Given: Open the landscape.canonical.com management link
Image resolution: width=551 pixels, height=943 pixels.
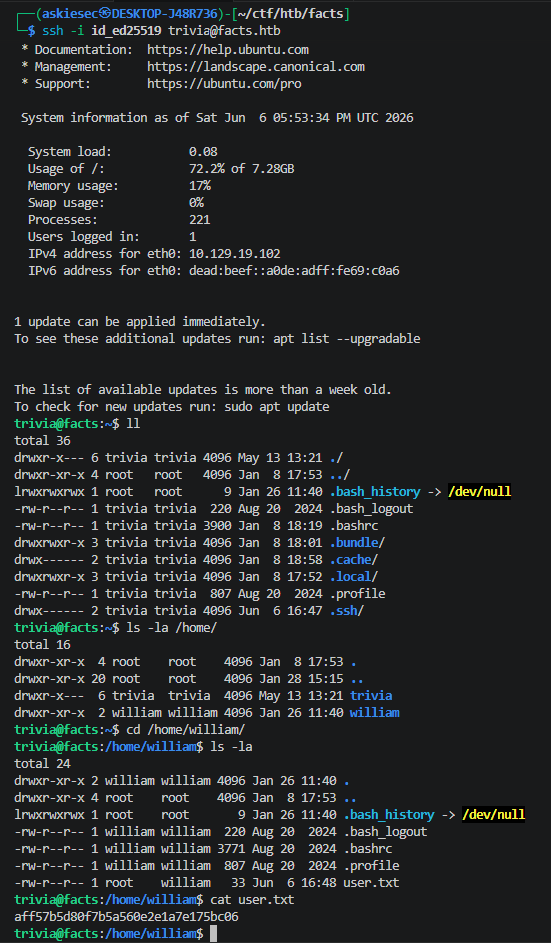Looking at the screenshot, I should point(256,67).
